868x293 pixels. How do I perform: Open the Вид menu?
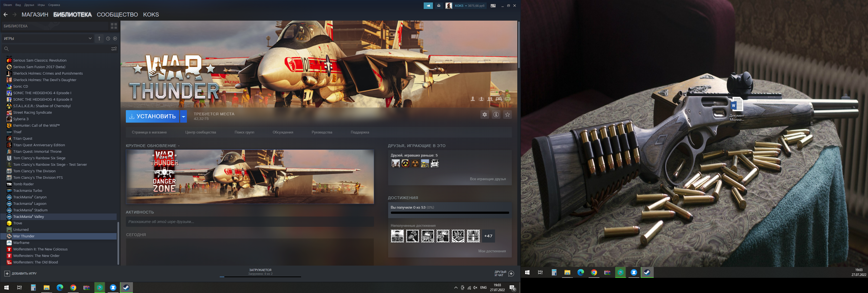[18, 5]
